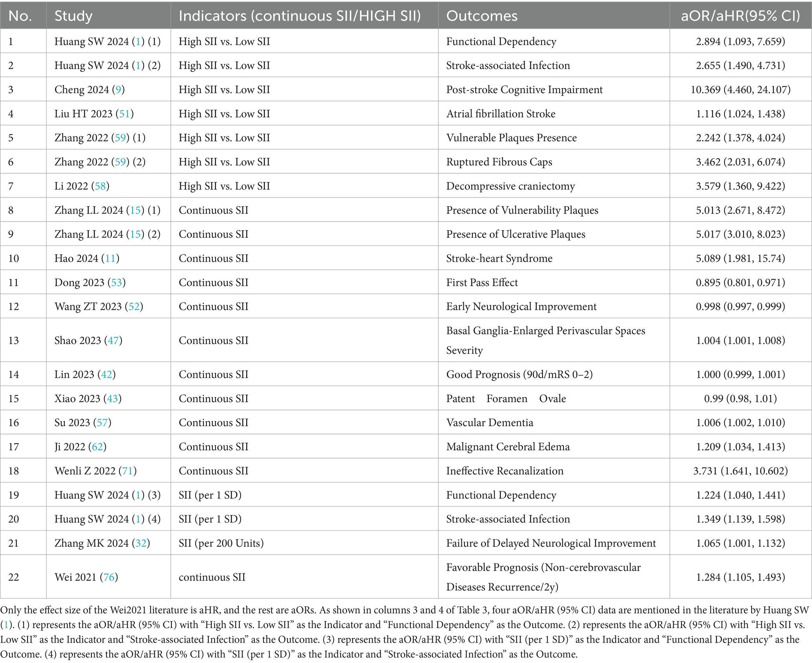Select the aOR/aHR(95% CI) column header

tap(740, 16)
